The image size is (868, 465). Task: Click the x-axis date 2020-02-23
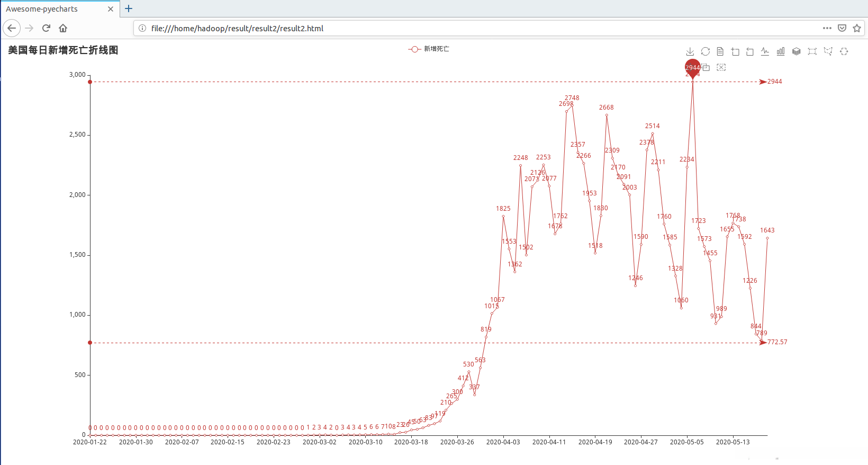(x=274, y=442)
